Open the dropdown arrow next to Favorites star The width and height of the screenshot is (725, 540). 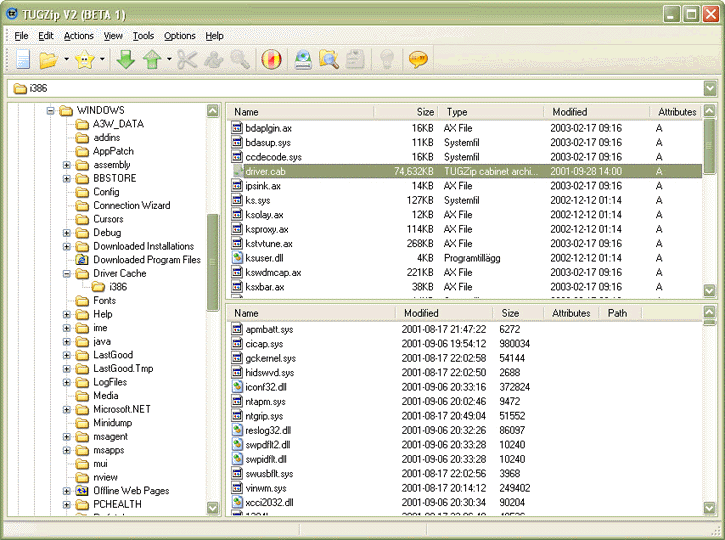pyautogui.click(x=102, y=59)
